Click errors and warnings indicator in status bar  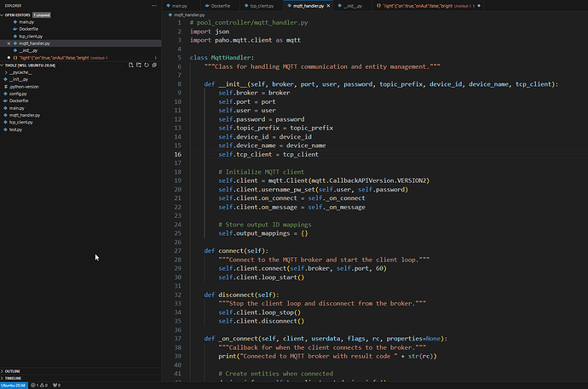coord(39,386)
